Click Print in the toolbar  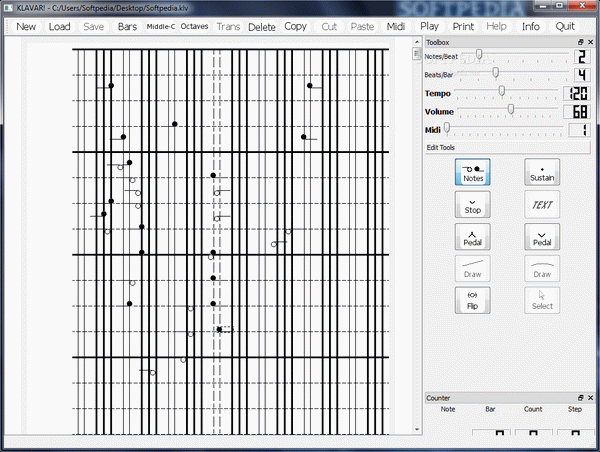click(463, 26)
